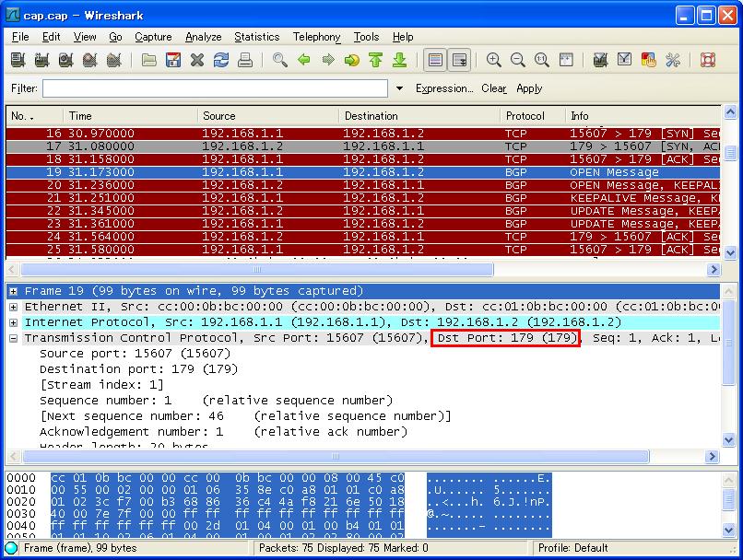
Task: Sort packets by No. column
Action: point(34,116)
